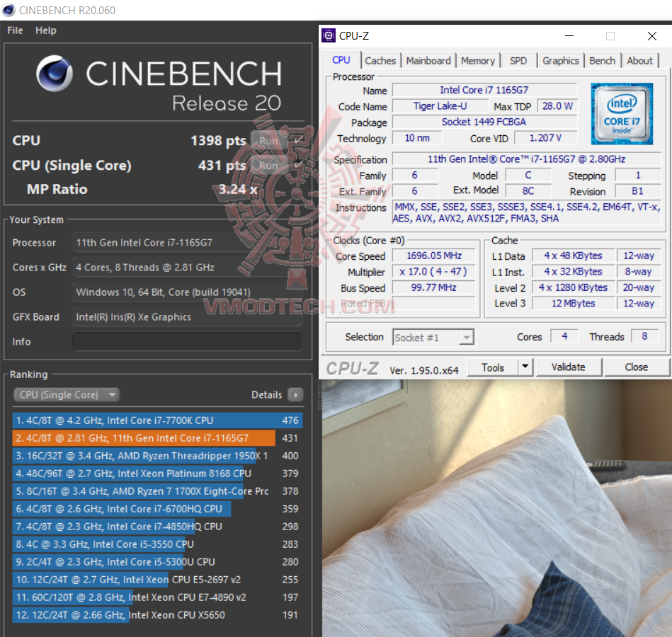Select the 11th Gen Core i7-1165G7 ranking row
This screenshot has width=672, height=637.
click(157, 438)
